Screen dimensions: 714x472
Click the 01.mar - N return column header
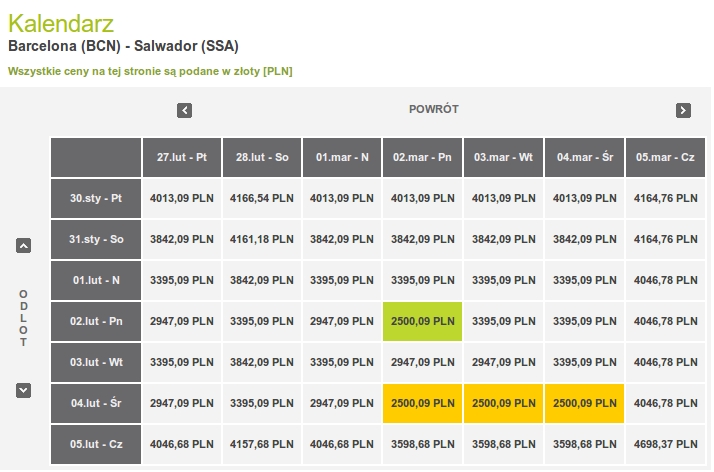[x=342, y=157]
